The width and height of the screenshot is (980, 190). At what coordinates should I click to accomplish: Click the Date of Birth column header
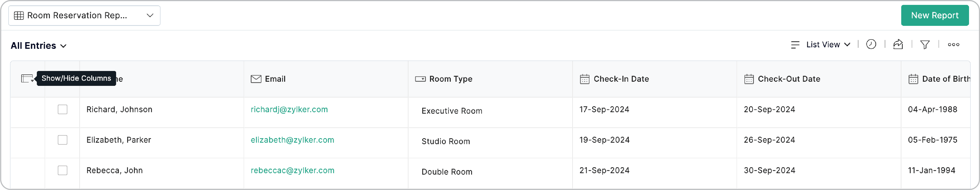[x=946, y=79]
